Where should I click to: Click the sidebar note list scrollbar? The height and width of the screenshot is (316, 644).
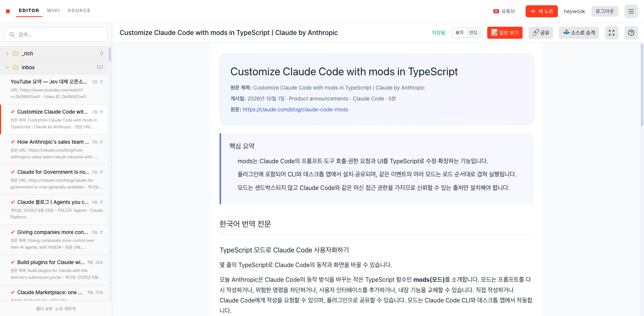coord(110,55)
